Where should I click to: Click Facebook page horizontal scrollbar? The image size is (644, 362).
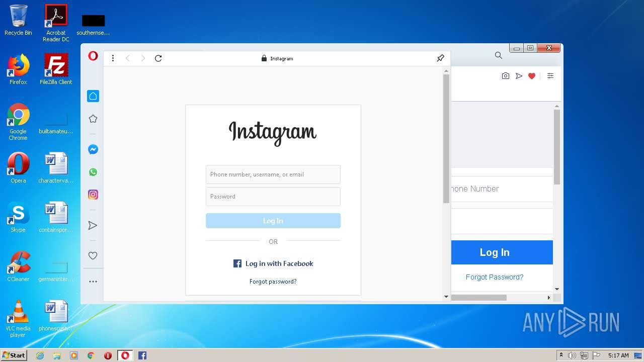tap(479, 298)
